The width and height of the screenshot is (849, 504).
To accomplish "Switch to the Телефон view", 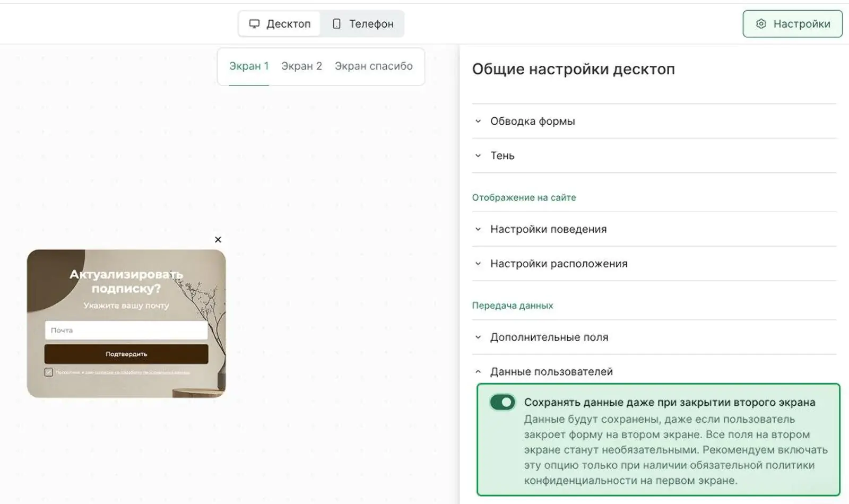I will tap(363, 24).
